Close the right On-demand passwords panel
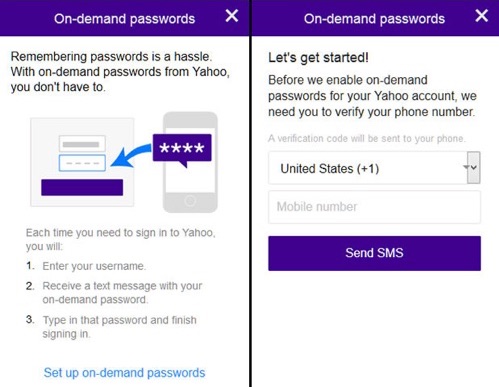 click(482, 16)
